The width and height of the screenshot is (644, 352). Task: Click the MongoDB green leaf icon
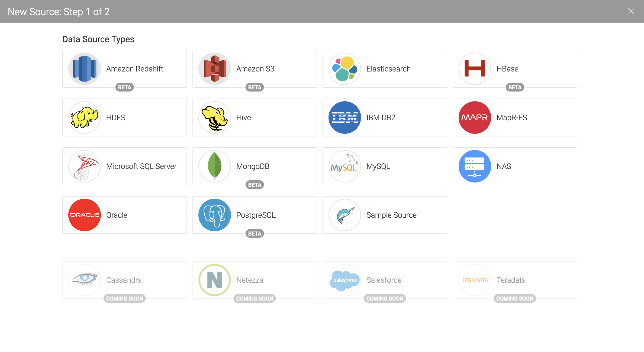click(215, 166)
